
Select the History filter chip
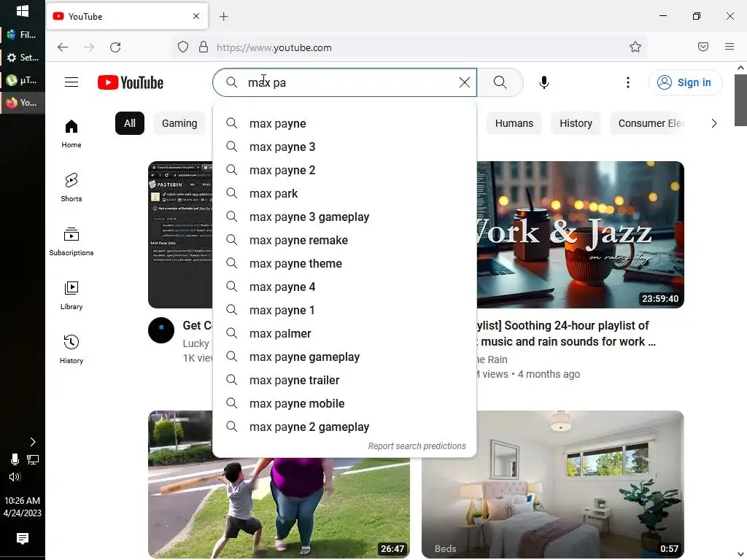pos(576,123)
